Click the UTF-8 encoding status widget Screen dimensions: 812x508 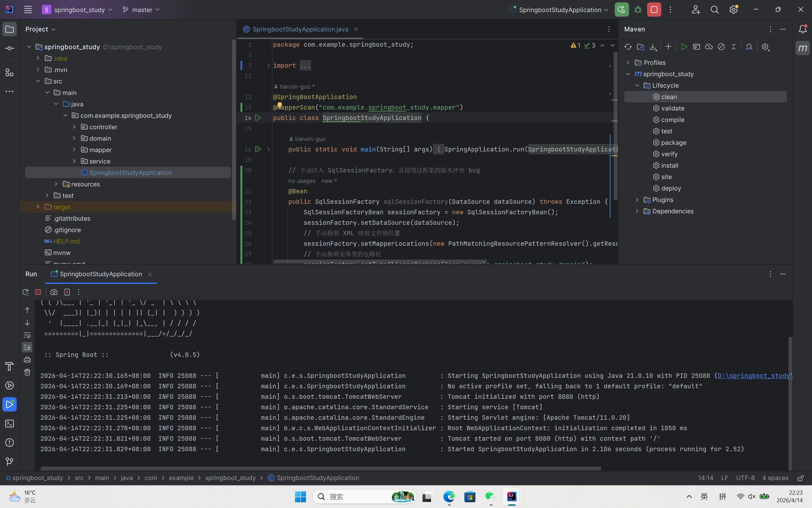(745, 478)
